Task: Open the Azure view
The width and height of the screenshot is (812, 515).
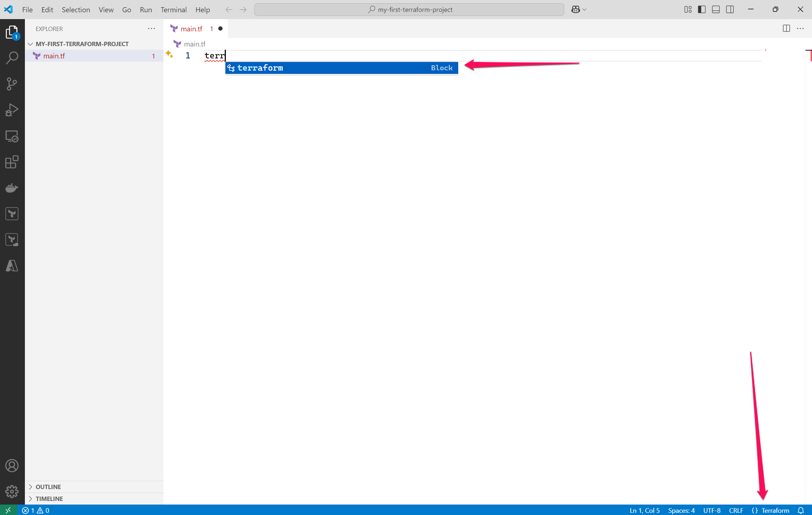Action: click(12, 266)
